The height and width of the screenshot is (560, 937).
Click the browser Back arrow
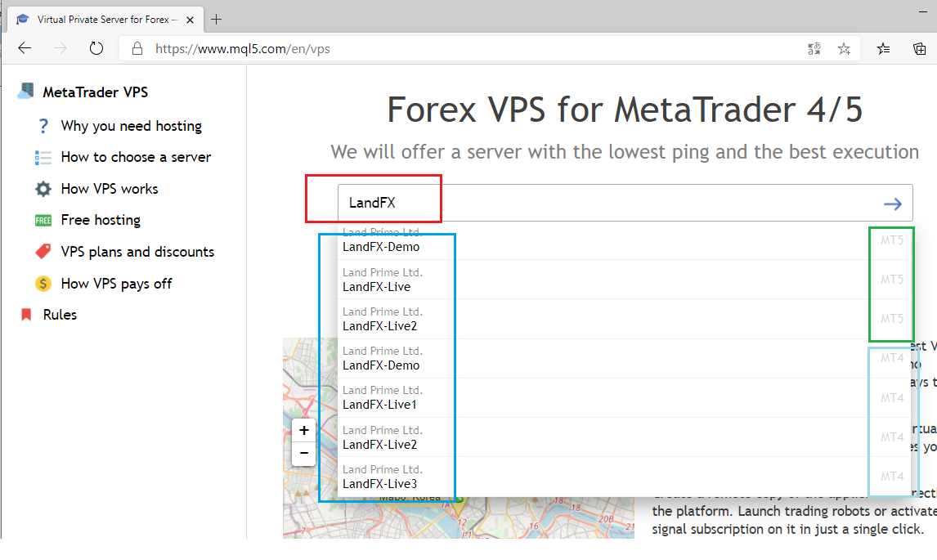pyautogui.click(x=25, y=48)
